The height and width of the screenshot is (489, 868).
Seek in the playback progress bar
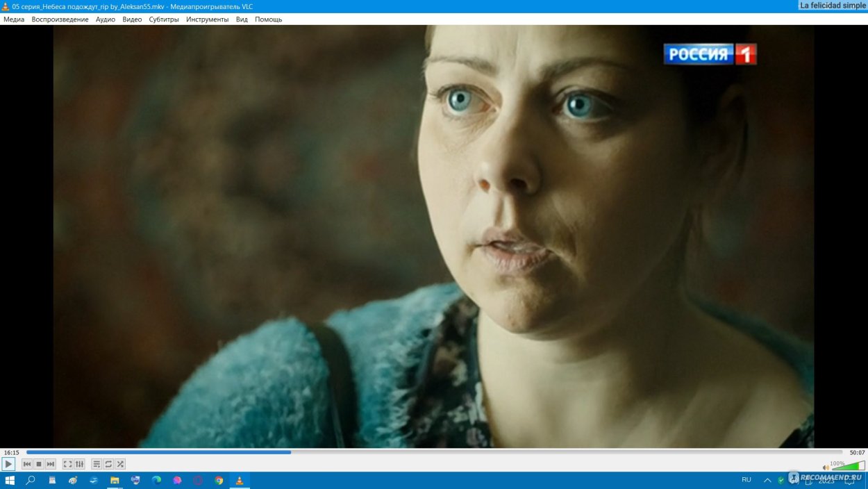coord(434,452)
